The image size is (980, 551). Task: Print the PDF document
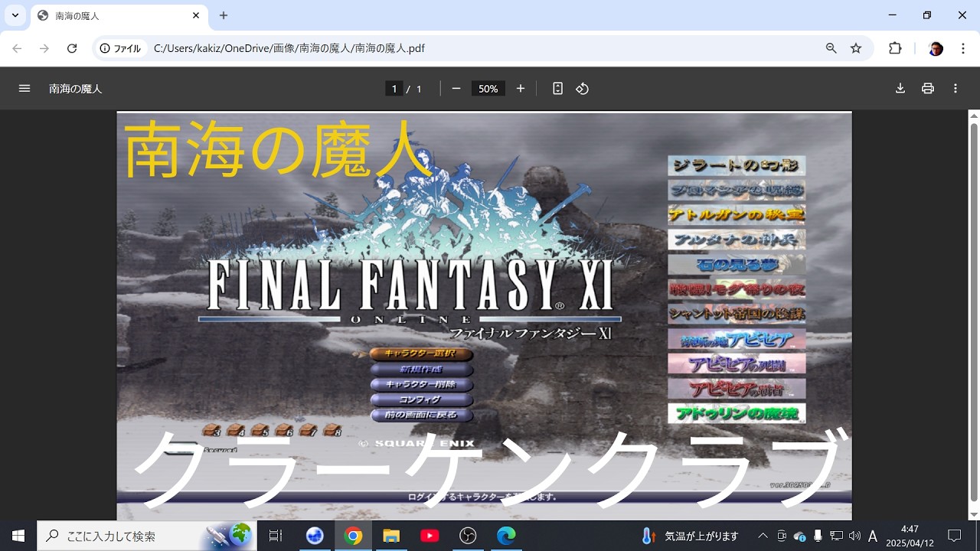928,89
